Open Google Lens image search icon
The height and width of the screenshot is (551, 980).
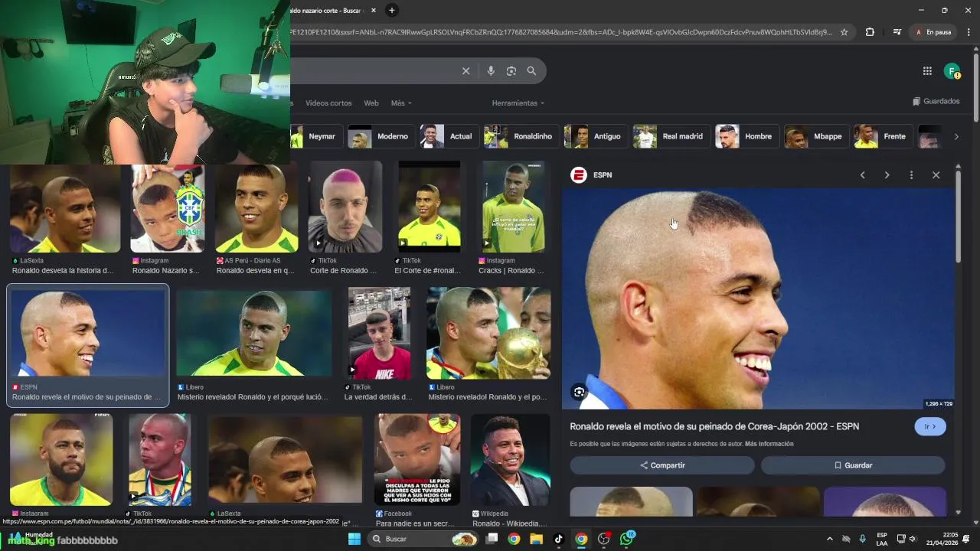pos(511,71)
